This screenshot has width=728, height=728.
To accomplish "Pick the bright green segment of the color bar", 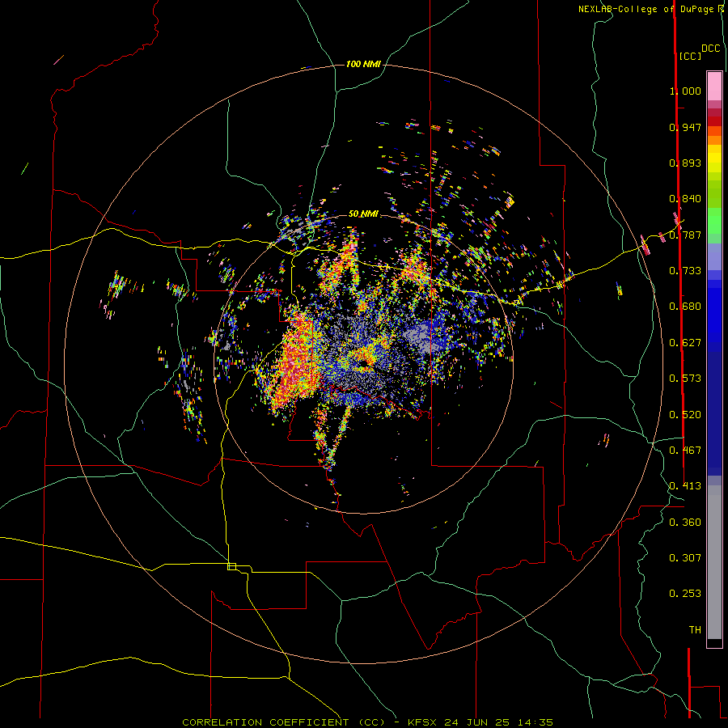I will (714, 221).
